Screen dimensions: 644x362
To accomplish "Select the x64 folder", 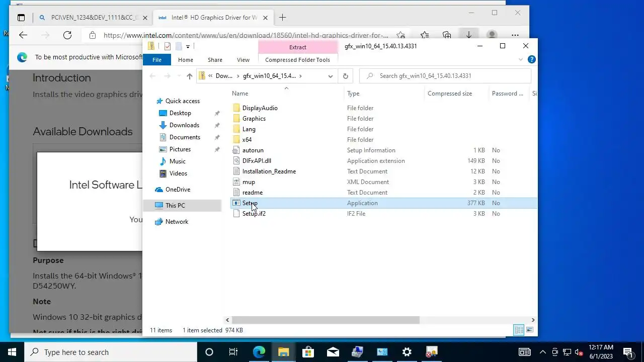I will click(247, 140).
